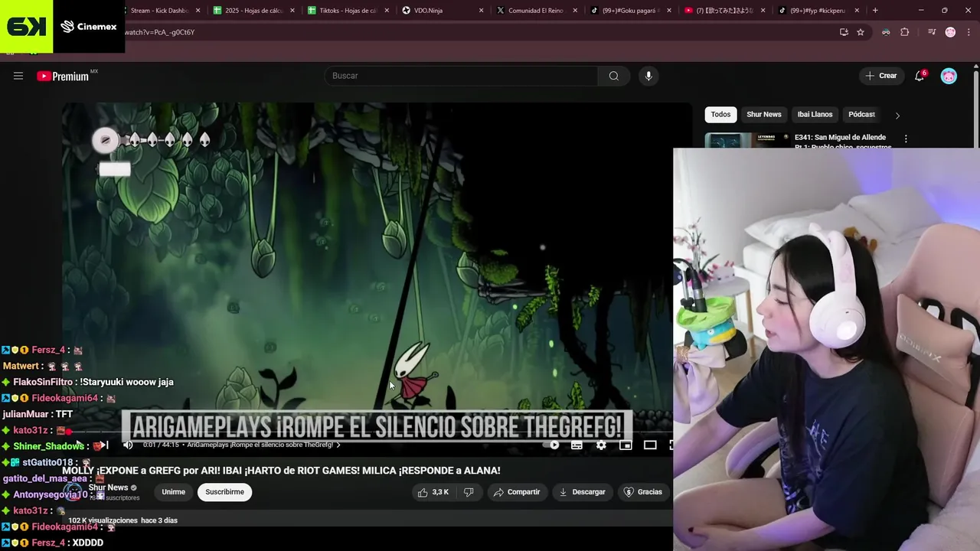Viewport: 980px width, 551px height.
Task: Click the julianMuar : TFT chat message
Action: click(x=38, y=414)
